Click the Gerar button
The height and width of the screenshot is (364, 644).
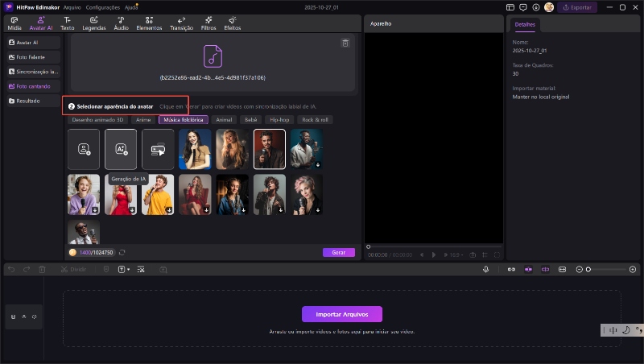click(x=338, y=252)
